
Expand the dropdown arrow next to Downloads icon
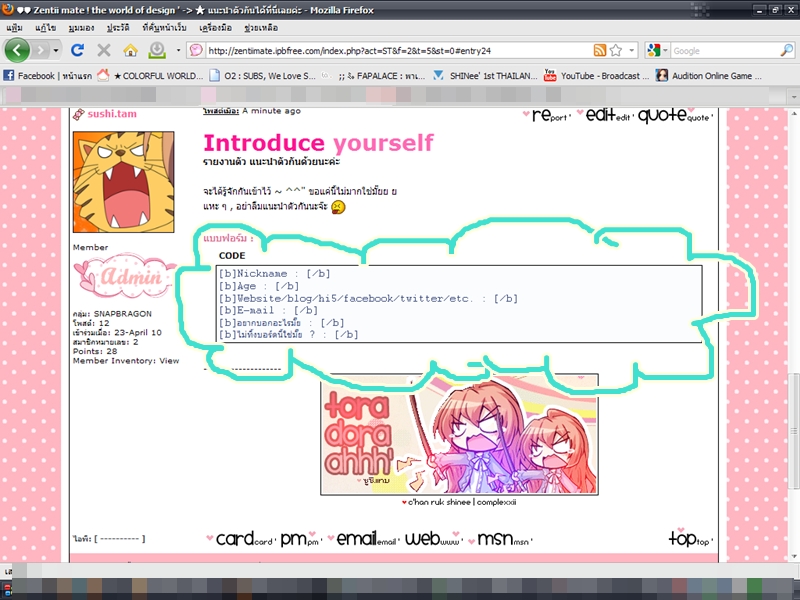178,51
